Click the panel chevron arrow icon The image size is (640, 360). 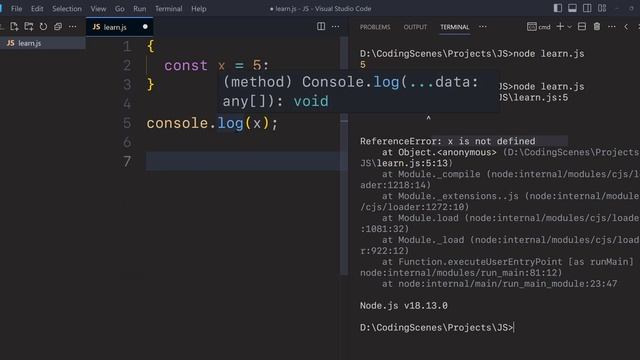point(626,27)
